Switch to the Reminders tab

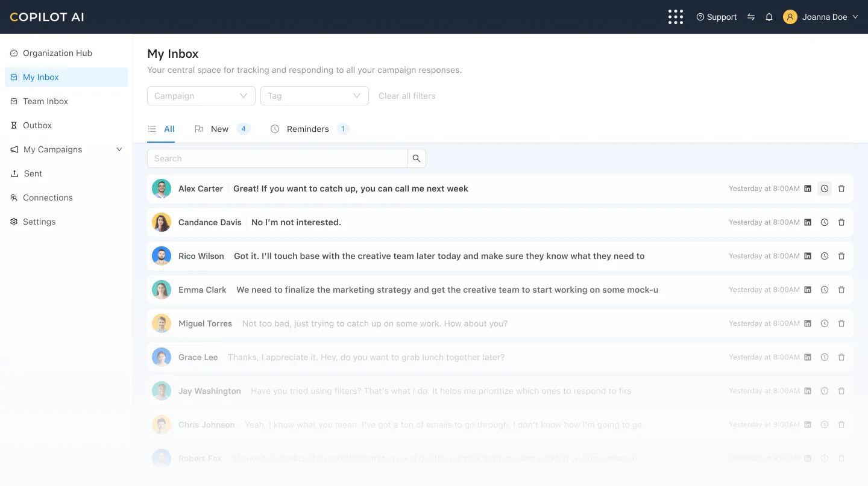pyautogui.click(x=307, y=129)
